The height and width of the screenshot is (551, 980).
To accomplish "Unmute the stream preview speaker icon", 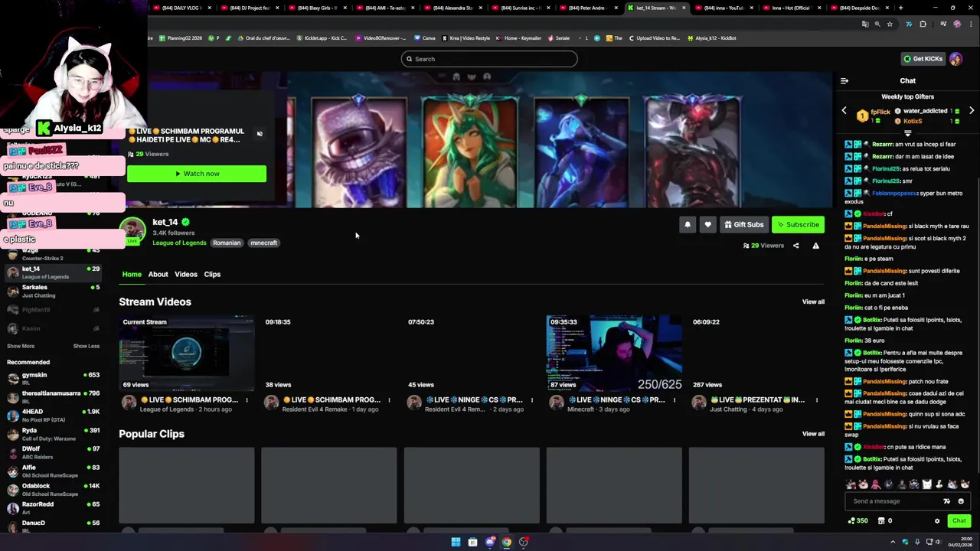I will click(260, 134).
